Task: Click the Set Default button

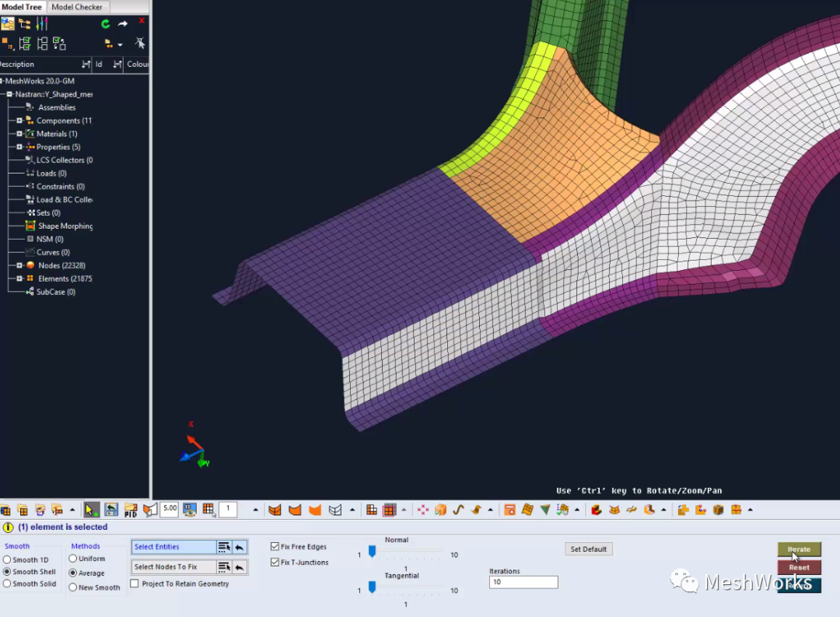Action: click(588, 549)
